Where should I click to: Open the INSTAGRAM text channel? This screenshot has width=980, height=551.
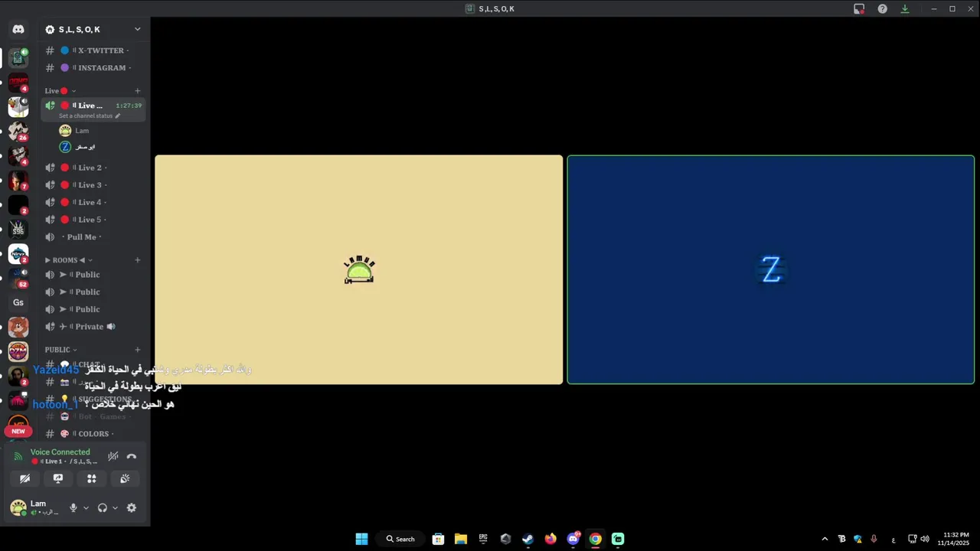pos(93,67)
